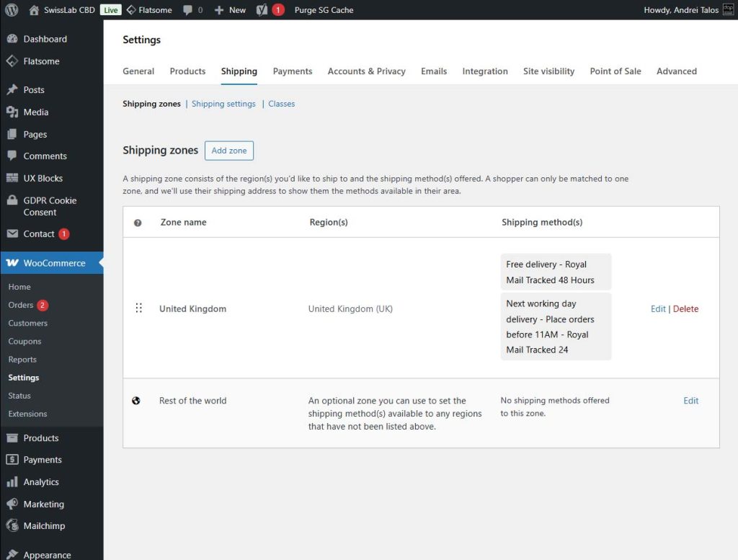Click the globe icon beside Rest of the world
Viewport: 738px width, 560px height.
[x=138, y=400]
